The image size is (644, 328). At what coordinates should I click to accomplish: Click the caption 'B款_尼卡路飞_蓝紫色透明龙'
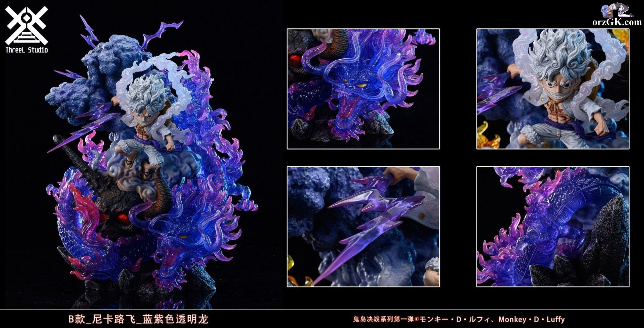(138, 319)
